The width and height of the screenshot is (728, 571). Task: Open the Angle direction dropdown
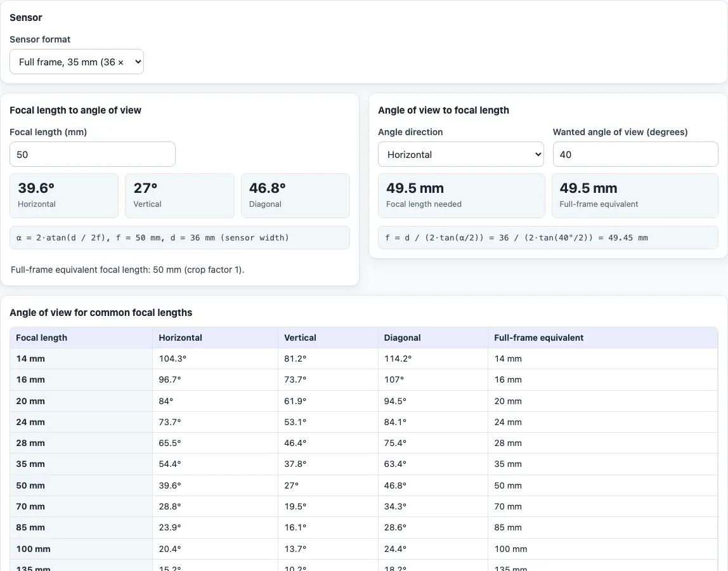point(460,154)
